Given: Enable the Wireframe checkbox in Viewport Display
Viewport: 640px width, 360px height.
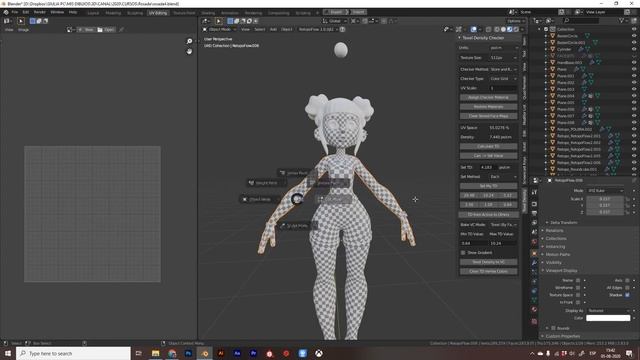Looking at the screenshot, I should [x=578, y=288].
